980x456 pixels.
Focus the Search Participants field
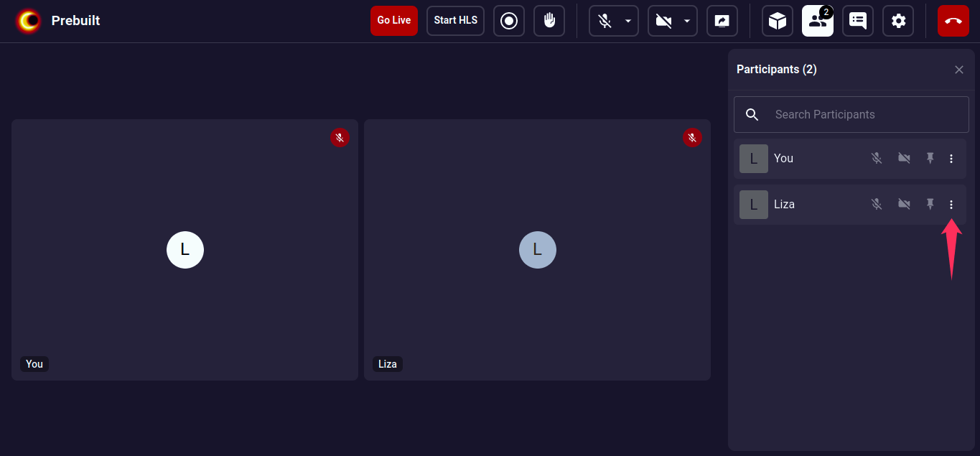[851, 114]
